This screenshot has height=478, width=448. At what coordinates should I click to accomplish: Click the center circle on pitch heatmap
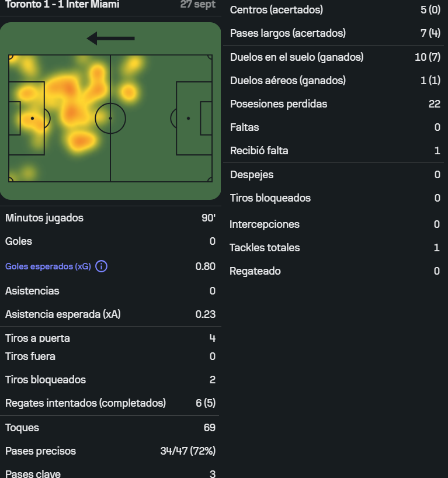pyautogui.click(x=110, y=118)
